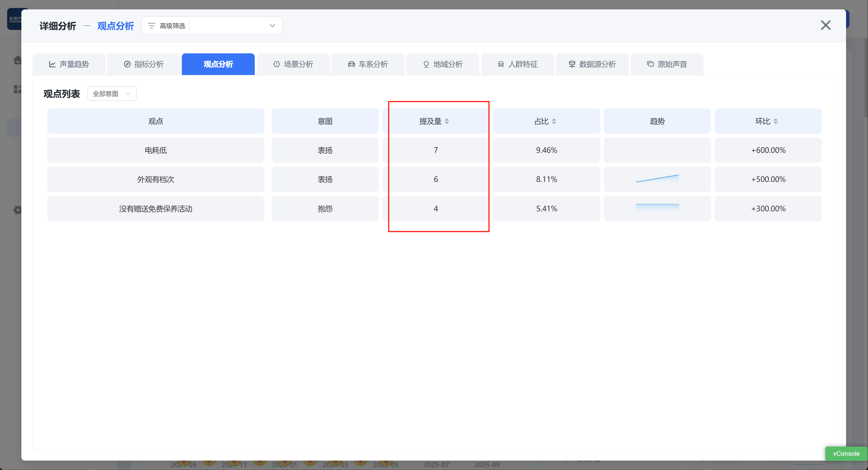This screenshot has width=868, height=470.
Task: Click the 数据源分析 database icon
Action: pos(572,64)
